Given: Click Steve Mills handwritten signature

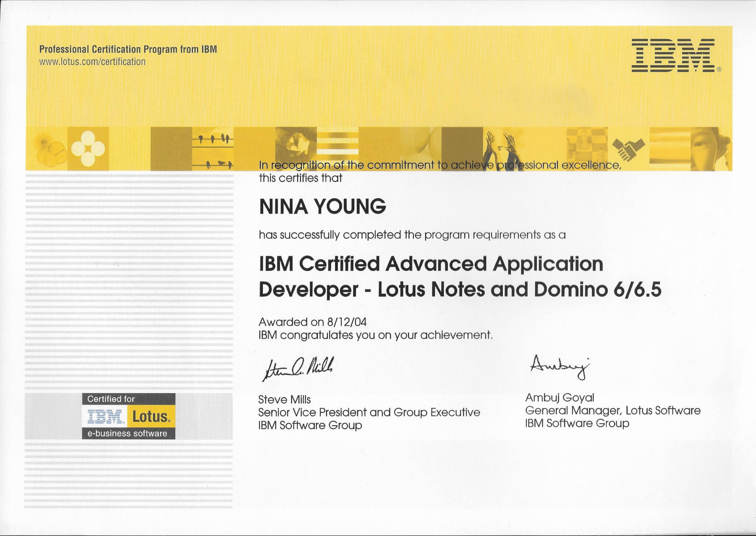Looking at the screenshot, I should [298, 369].
